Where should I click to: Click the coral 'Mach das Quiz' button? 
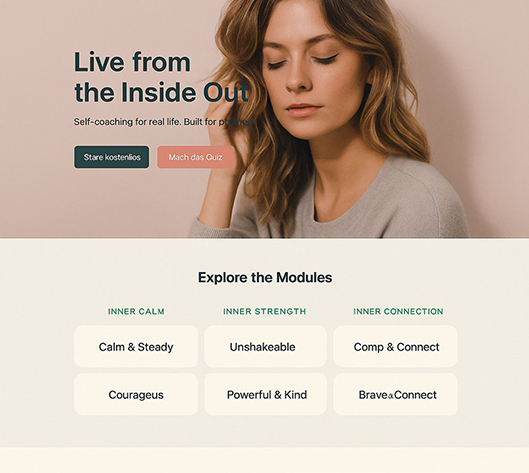tap(196, 157)
